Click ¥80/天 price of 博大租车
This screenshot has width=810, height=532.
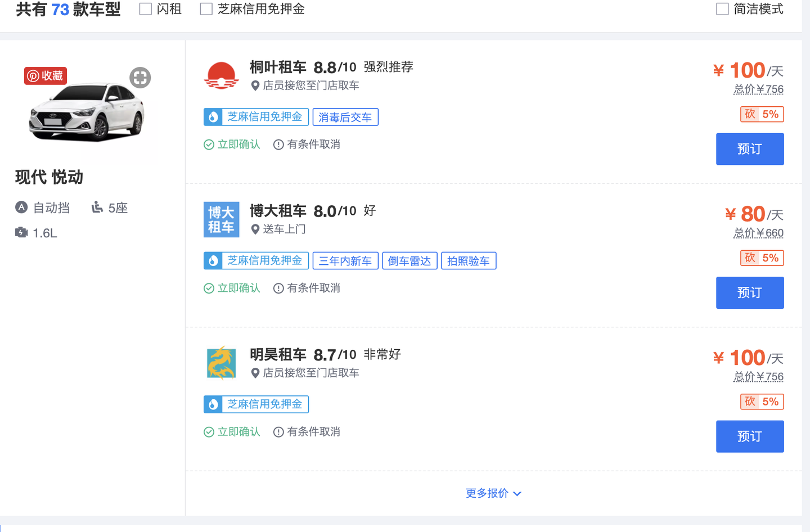click(754, 214)
